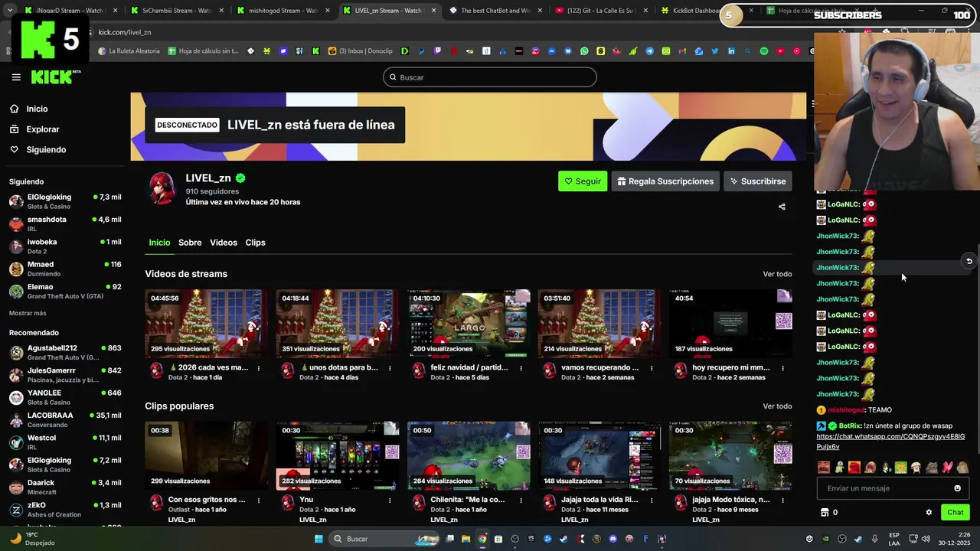Open options for 'hoy recupero mi mm...' video
The width and height of the screenshot is (980, 551).
click(783, 368)
